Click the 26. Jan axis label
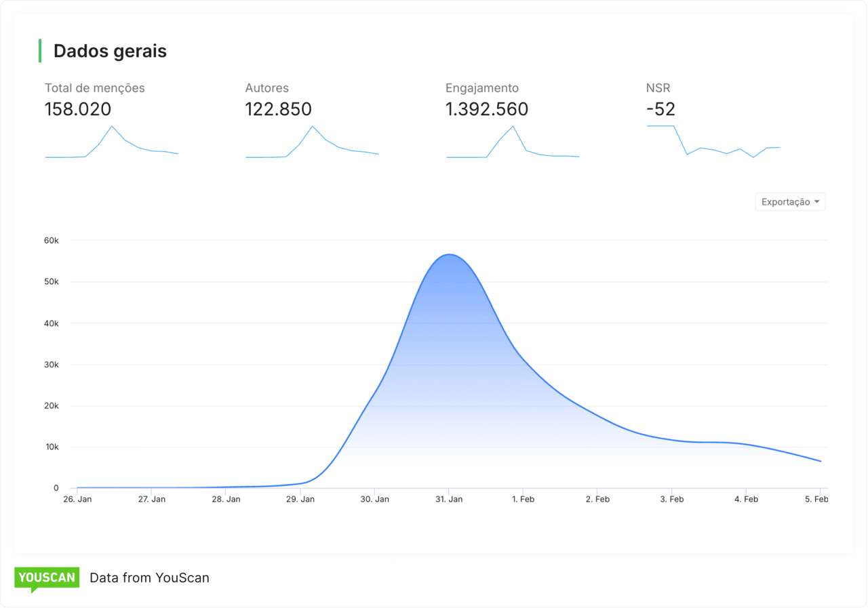 (77, 500)
